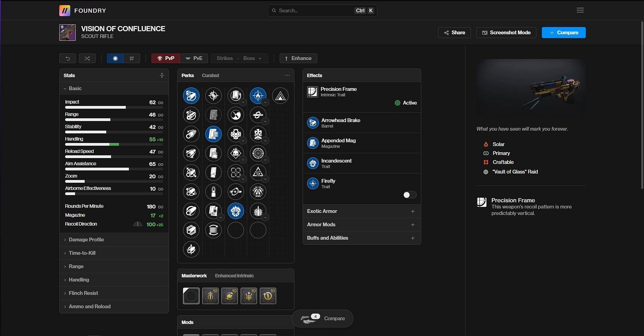
Task: Select the skull diamond trait perk
Action: (x=236, y=153)
